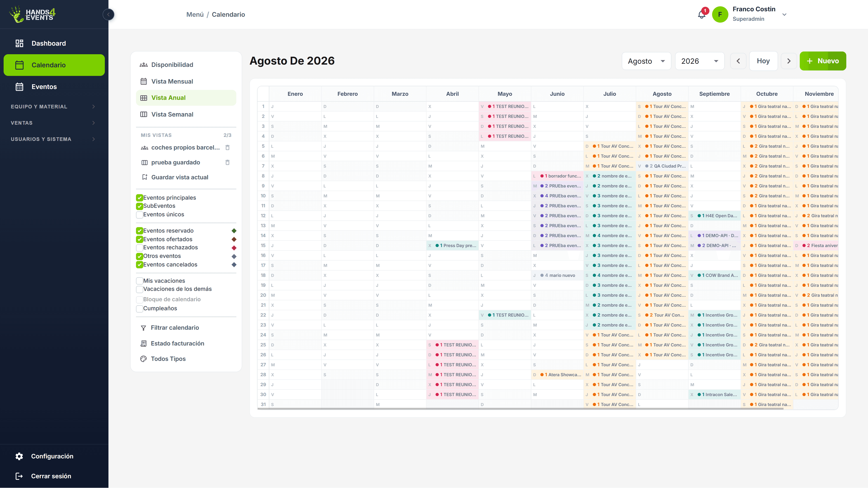Enable the Eventos rechazados checkbox

click(x=139, y=248)
